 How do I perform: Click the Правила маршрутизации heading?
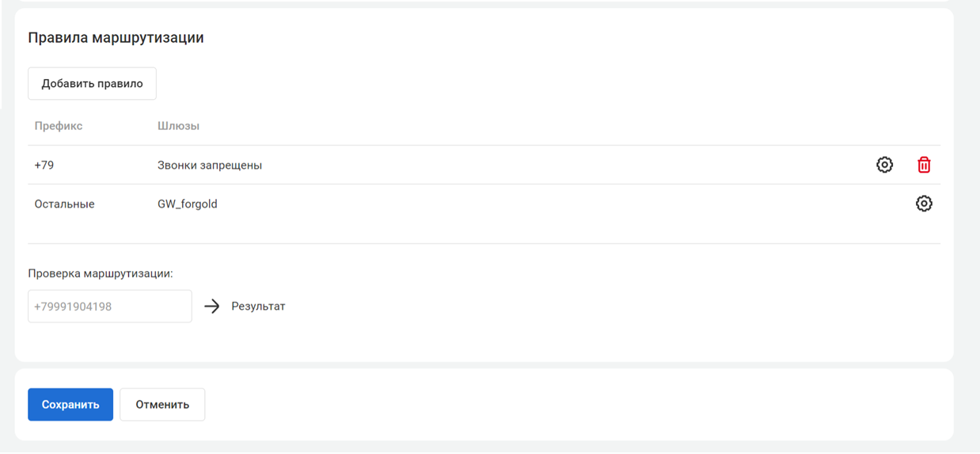point(116,38)
